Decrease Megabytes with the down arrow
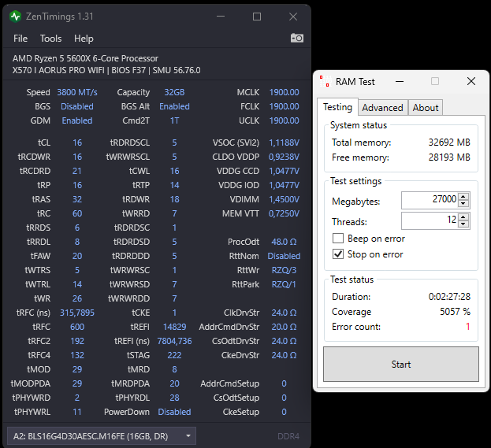This screenshot has width=491, height=448. (x=463, y=204)
